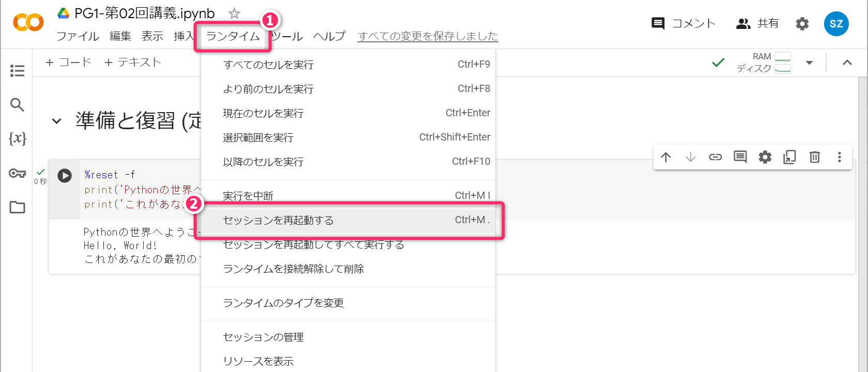Star the PG1-第02回講義.ipynb notebook
This screenshot has width=868, height=372.
coord(234,13)
